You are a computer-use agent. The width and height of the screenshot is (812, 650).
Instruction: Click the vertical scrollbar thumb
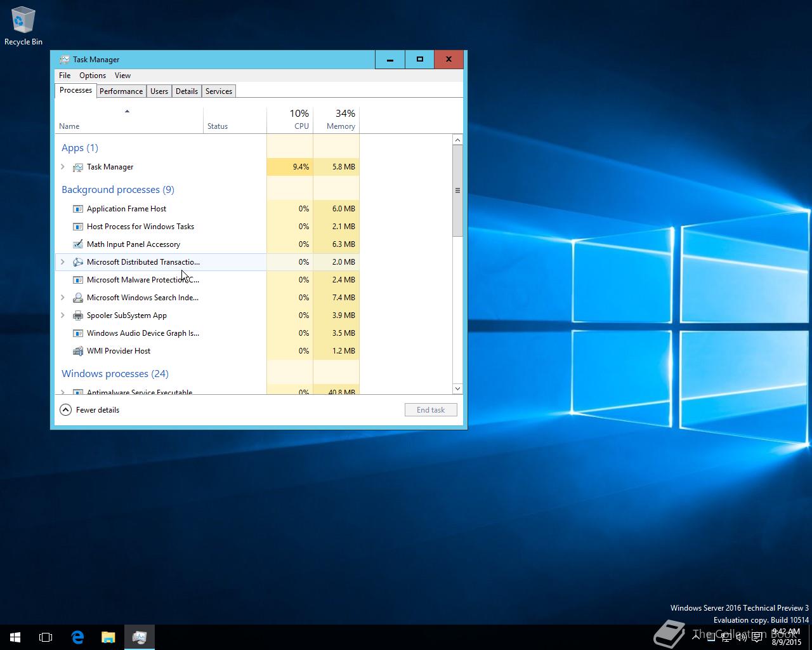click(457, 190)
